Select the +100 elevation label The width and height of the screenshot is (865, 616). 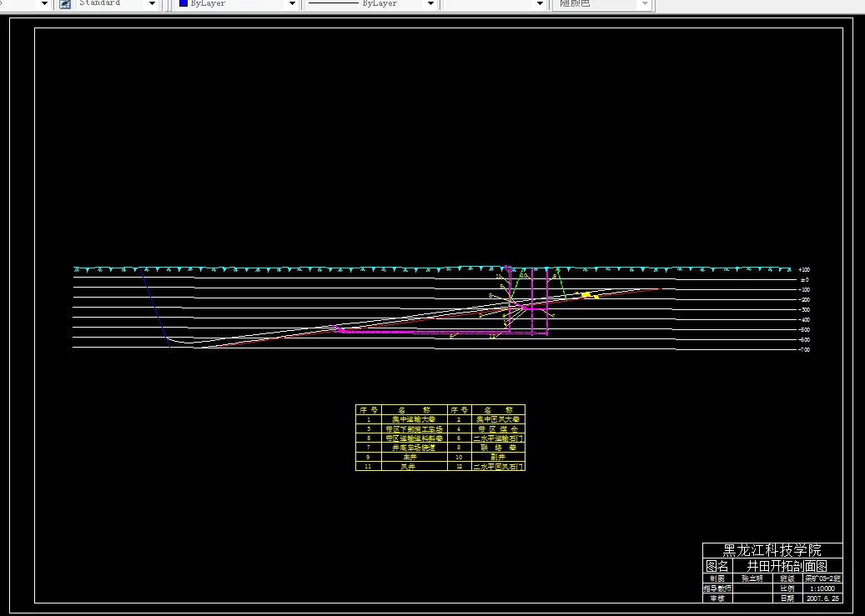tap(804, 270)
